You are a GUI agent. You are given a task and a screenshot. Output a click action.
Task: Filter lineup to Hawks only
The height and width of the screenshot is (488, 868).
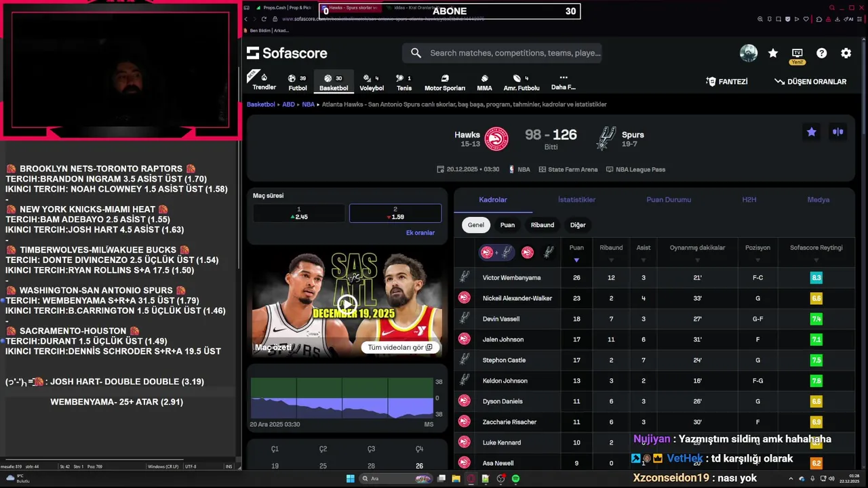pos(528,252)
